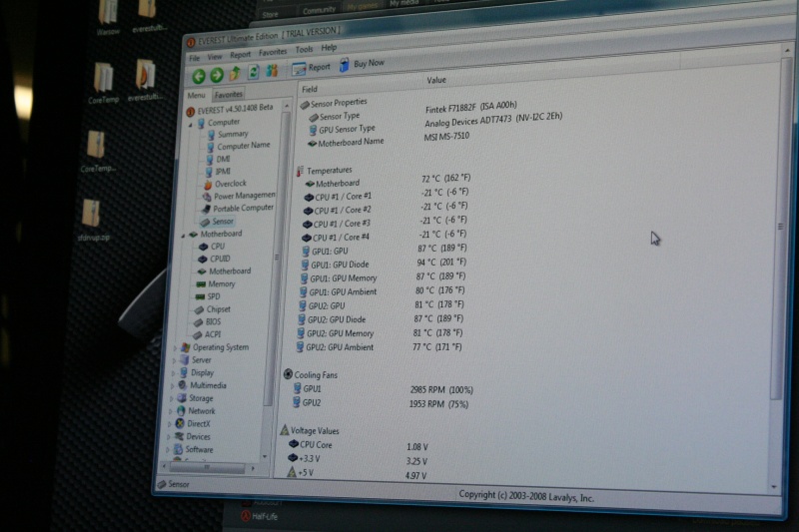The height and width of the screenshot is (532, 799).
Task: Expand the Storage tree branch
Action: [x=170, y=399]
